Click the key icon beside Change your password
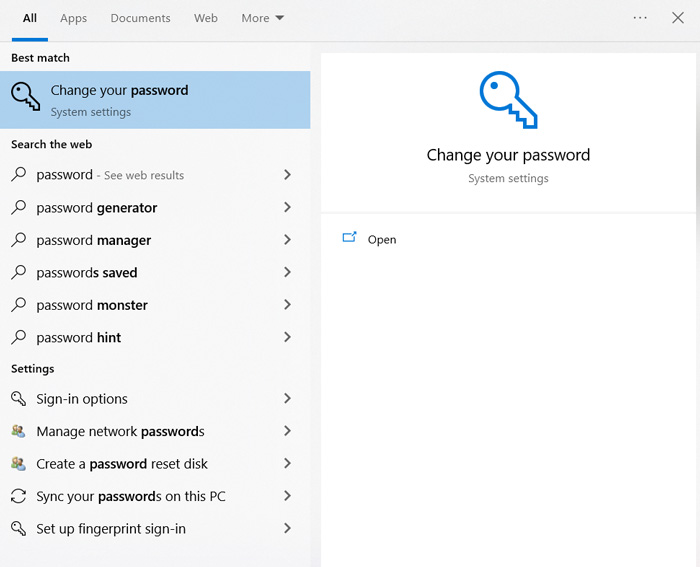Image resolution: width=700 pixels, height=567 pixels. point(25,96)
